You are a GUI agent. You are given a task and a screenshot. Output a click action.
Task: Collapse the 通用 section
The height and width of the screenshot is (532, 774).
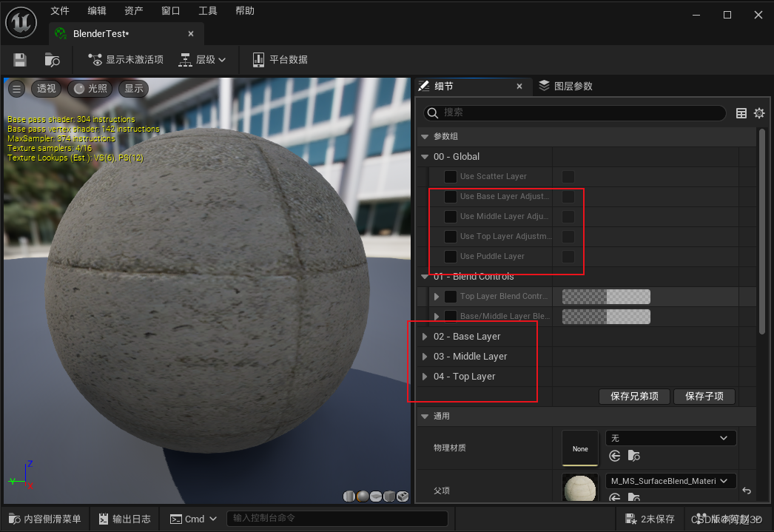point(425,417)
